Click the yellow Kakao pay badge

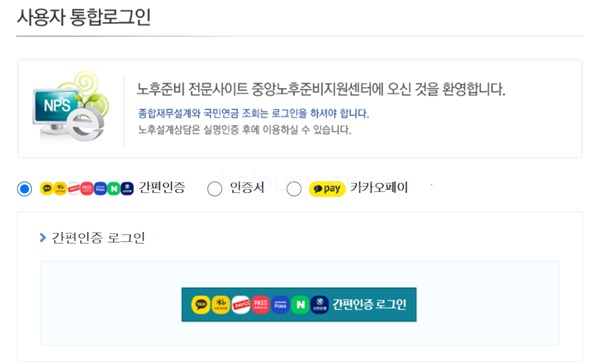[327, 189]
